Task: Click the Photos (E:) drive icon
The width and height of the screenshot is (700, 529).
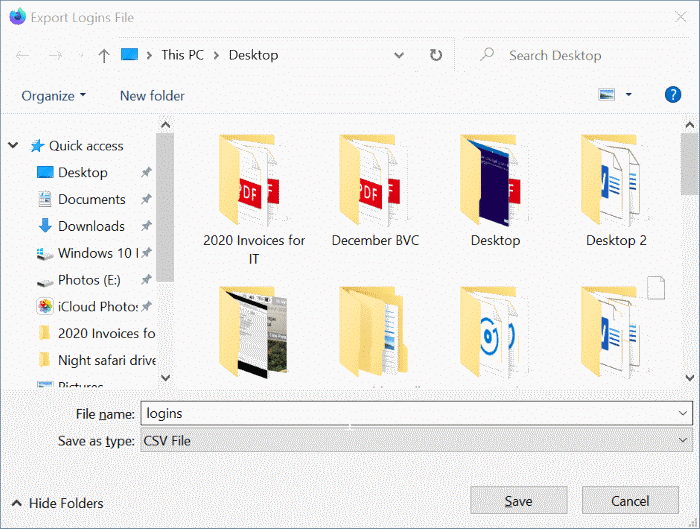Action: coord(45,281)
